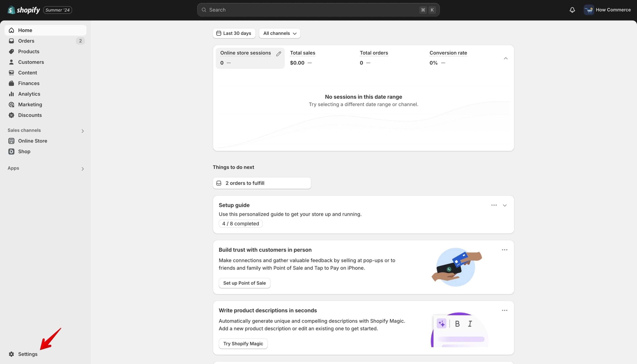Image resolution: width=637 pixels, height=364 pixels.
Task: Click the Discounts badge icon
Action: [11, 115]
